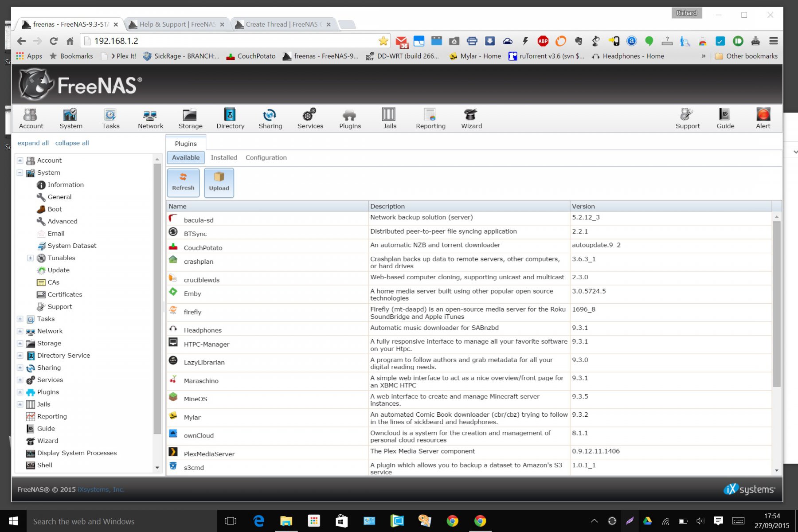Expand the Directory Service tree node

tap(20, 356)
